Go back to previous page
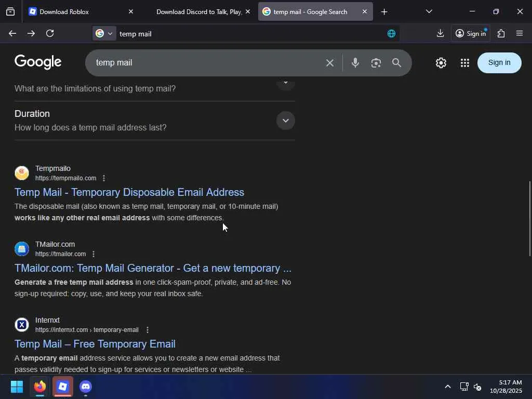Screen dimensions: 532x399 12,33
